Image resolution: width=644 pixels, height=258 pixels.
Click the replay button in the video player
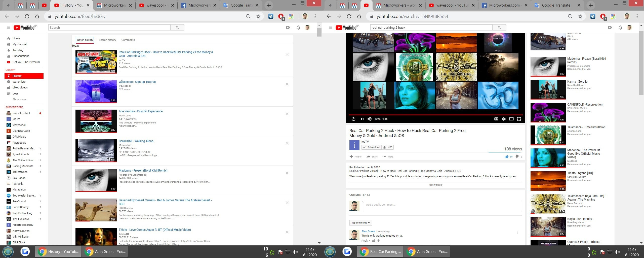pyautogui.click(x=353, y=119)
